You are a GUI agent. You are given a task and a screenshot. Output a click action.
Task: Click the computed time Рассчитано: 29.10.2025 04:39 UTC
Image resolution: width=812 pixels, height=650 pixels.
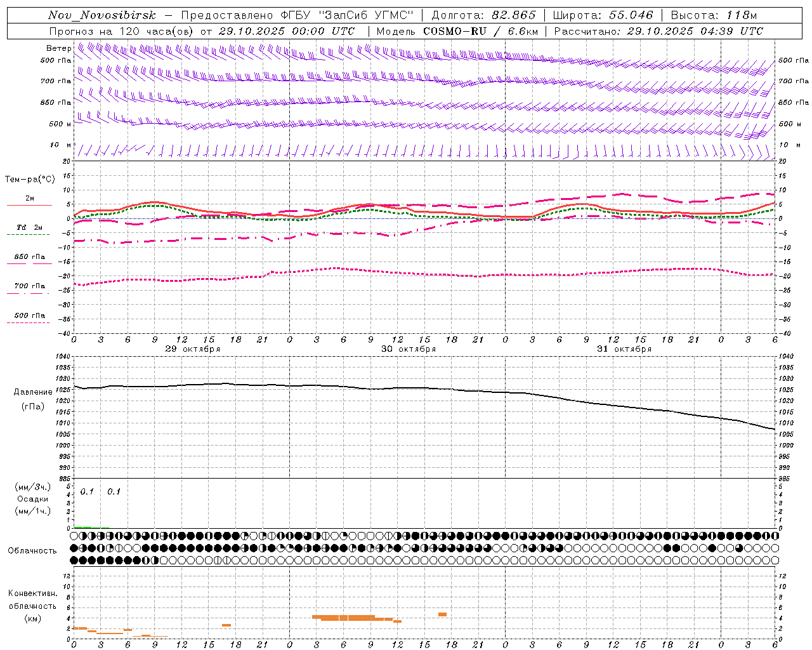pyautogui.click(x=658, y=31)
